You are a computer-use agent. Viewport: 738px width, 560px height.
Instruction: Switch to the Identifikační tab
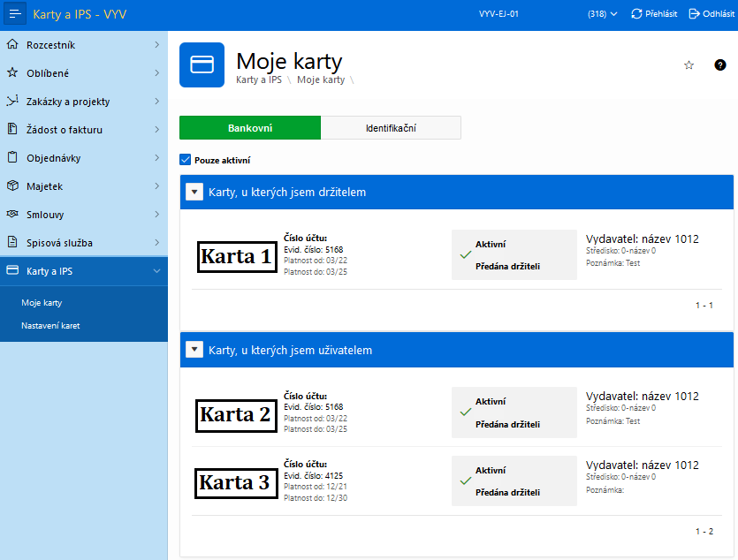pyautogui.click(x=391, y=128)
